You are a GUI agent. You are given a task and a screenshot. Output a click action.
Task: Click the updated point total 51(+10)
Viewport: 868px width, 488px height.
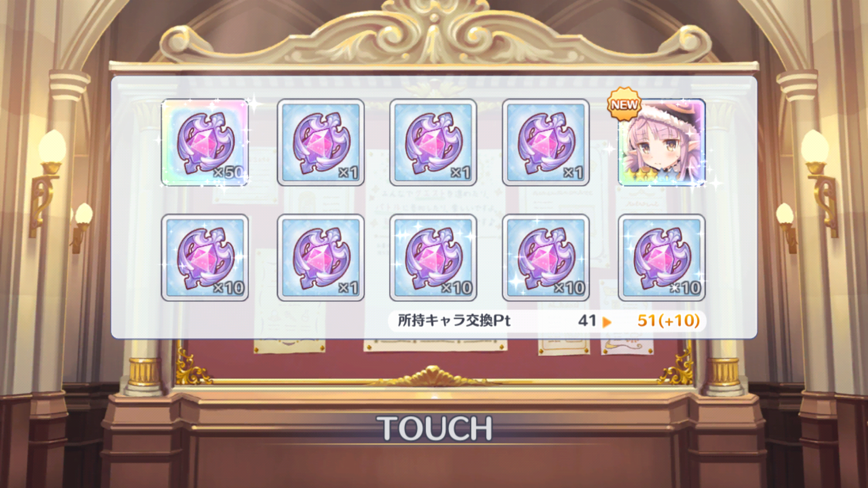click(669, 320)
